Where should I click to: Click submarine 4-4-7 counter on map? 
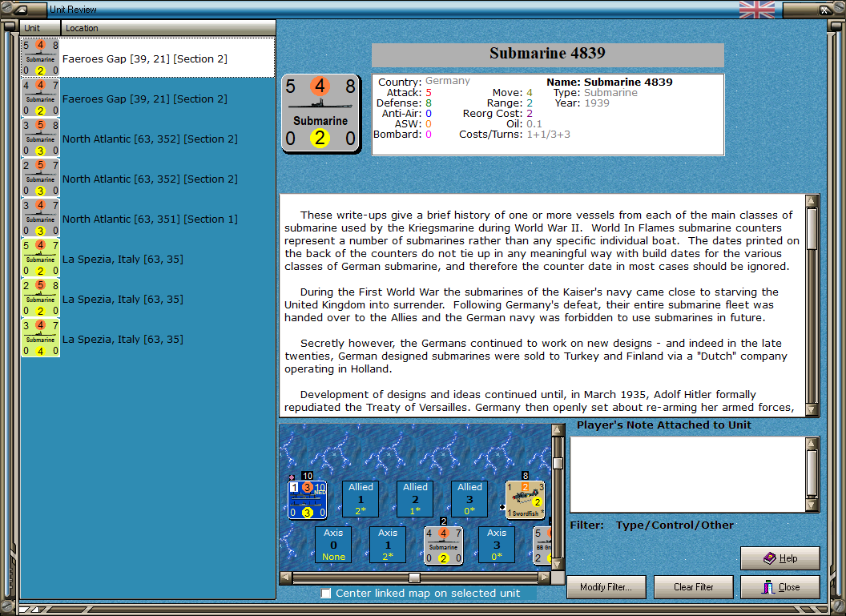[444, 546]
